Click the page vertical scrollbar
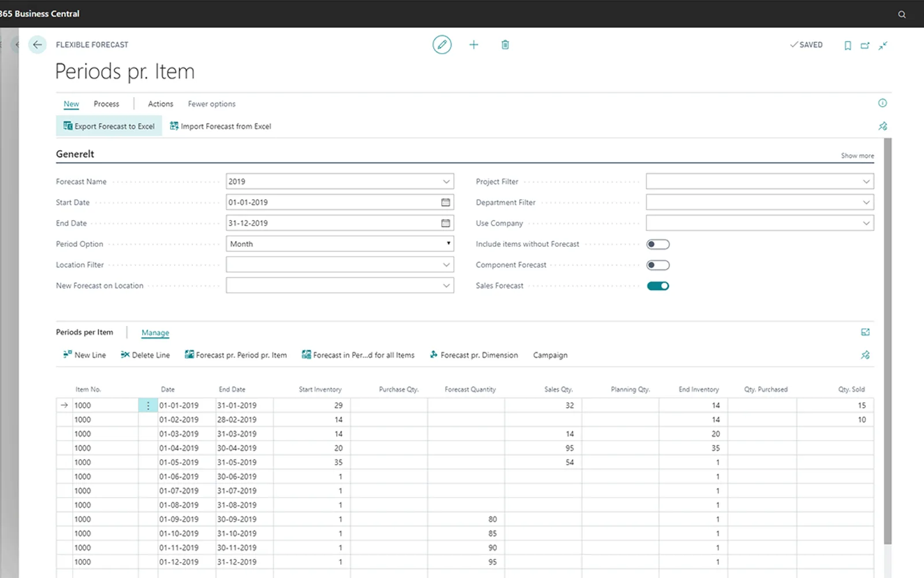Screen dimensions: 924x578 point(888,341)
